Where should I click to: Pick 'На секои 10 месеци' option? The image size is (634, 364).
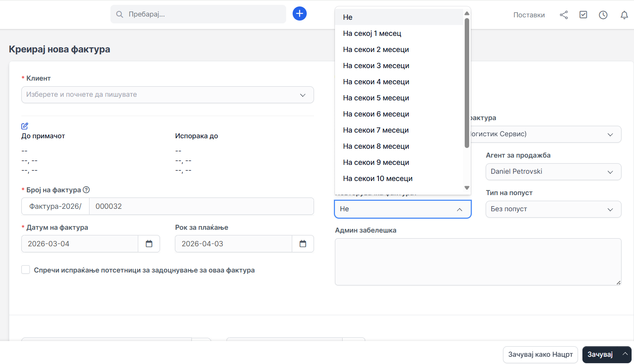coord(378,179)
